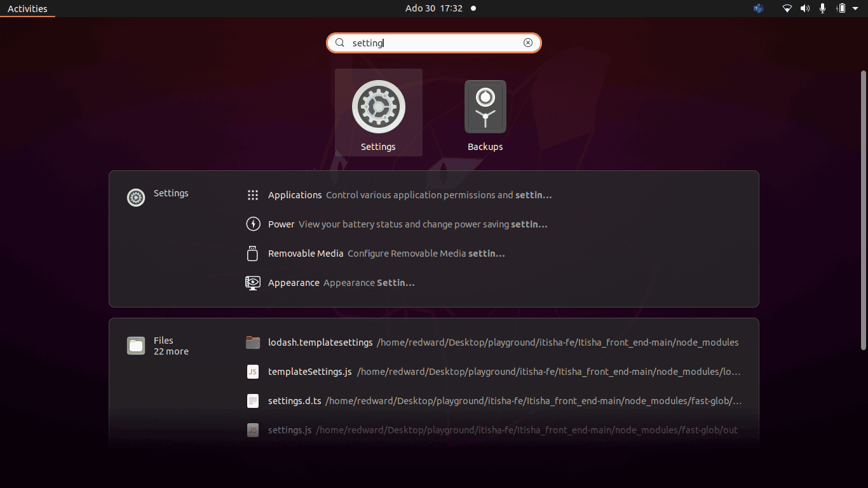
Task: Open Applications permissions settings result
Action: pyautogui.click(x=253, y=195)
